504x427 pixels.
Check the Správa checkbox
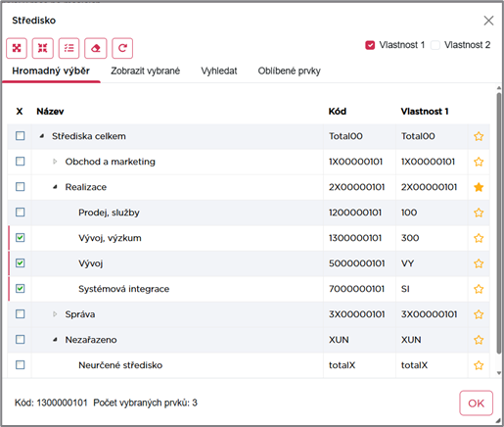click(x=21, y=313)
